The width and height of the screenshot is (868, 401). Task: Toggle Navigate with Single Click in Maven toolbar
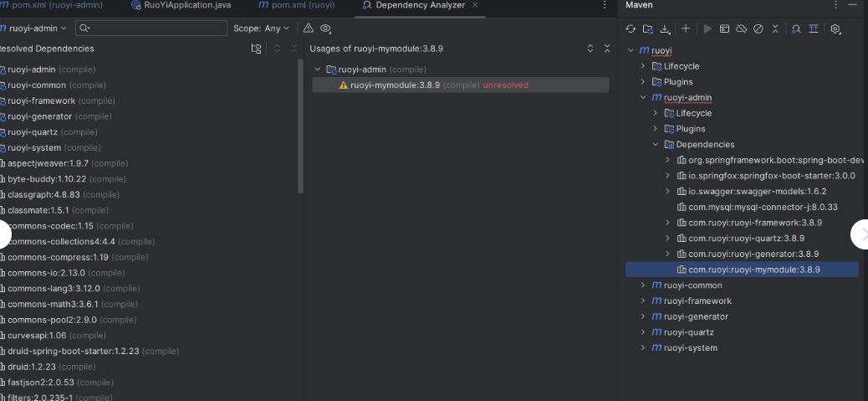813,28
